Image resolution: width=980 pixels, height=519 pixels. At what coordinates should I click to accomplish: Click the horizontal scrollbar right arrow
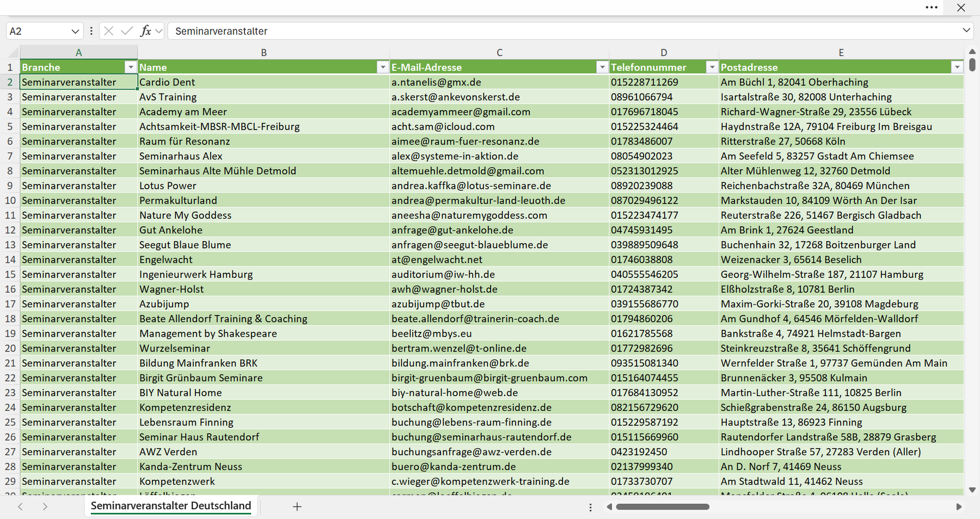tap(959, 507)
